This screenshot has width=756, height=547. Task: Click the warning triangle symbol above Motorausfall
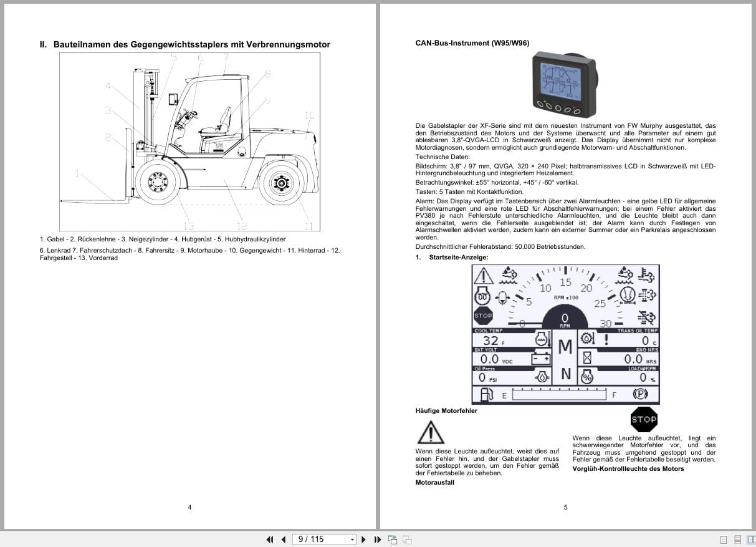click(x=430, y=432)
